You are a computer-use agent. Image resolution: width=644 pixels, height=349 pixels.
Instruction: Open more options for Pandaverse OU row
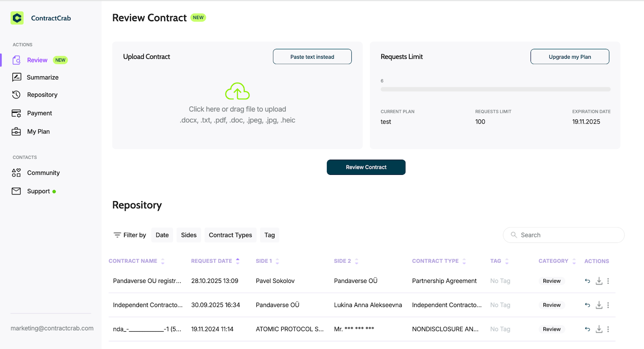click(608, 281)
